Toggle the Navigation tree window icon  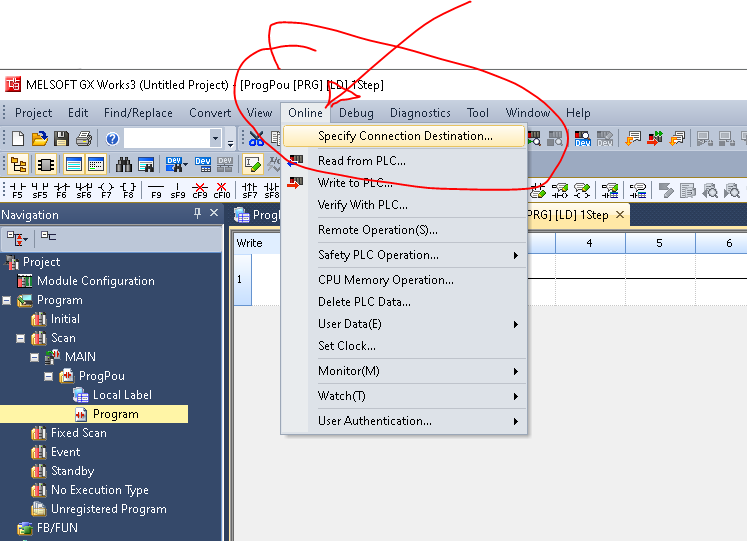click(19, 165)
